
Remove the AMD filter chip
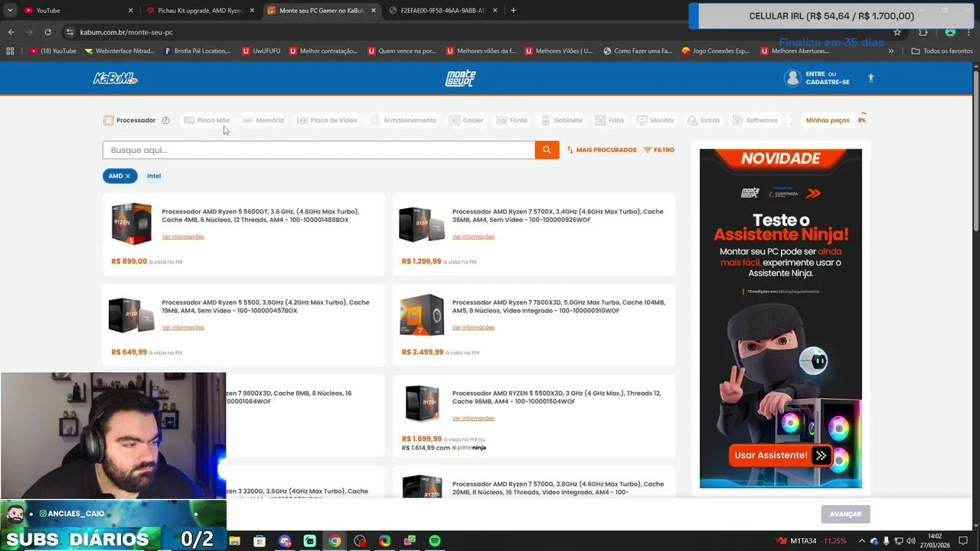pos(128,176)
